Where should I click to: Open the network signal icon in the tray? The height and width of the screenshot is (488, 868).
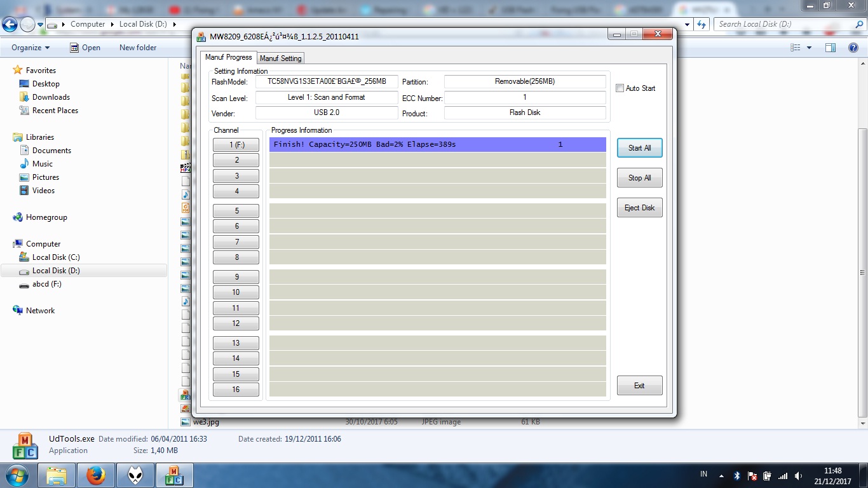click(x=783, y=475)
